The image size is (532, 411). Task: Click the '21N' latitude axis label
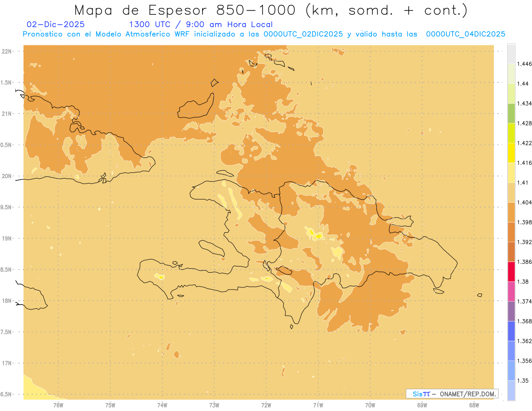tap(7, 114)
